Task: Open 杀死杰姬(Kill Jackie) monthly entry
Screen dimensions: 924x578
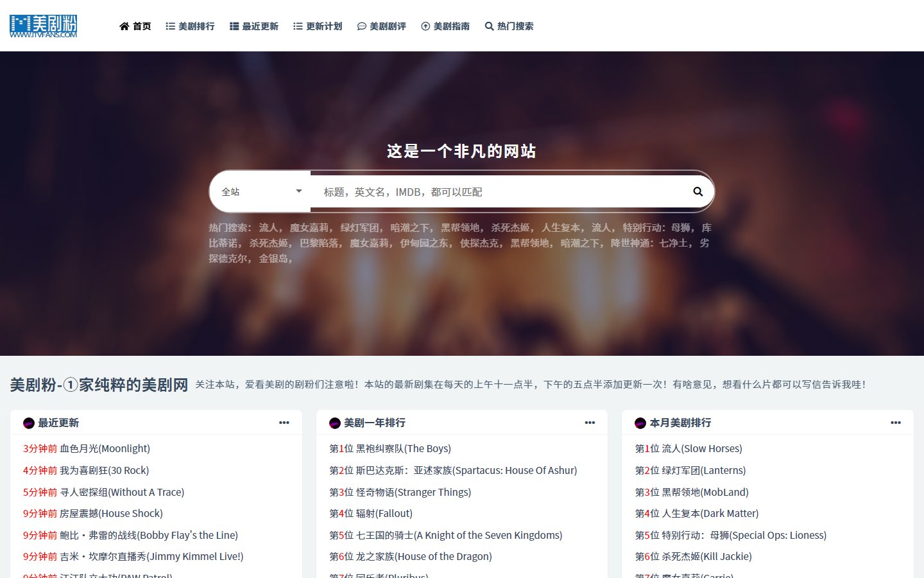Action: (x=706, y=557)
